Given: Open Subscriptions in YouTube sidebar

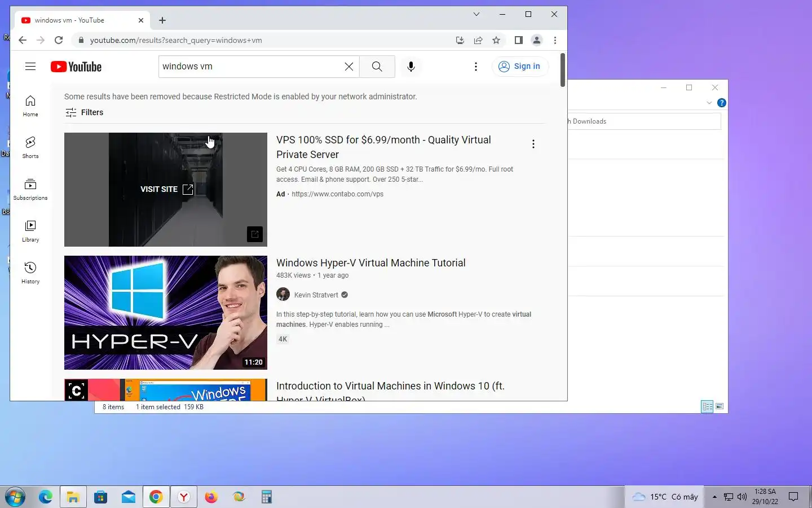Looking at the screenshot, I should [x=30, y=190].
